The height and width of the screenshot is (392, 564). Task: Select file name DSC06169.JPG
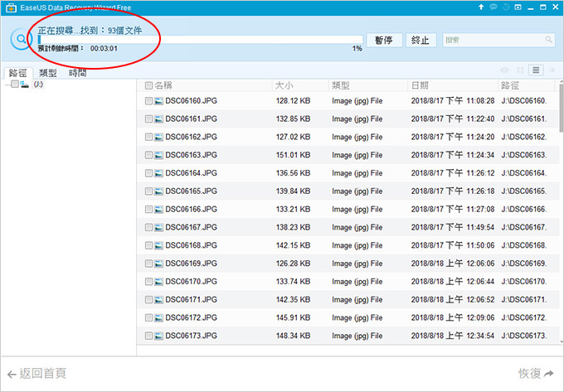click(x=191, y=264)
